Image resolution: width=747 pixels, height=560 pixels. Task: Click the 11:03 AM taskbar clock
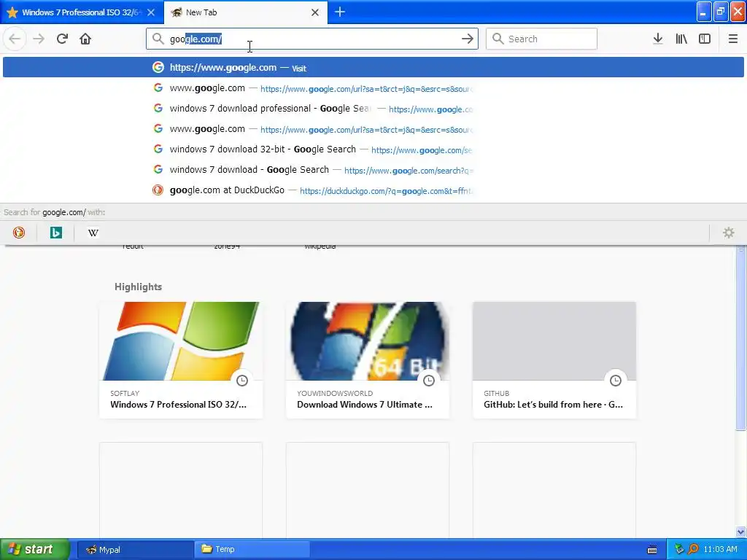click(x=720, y=550)
